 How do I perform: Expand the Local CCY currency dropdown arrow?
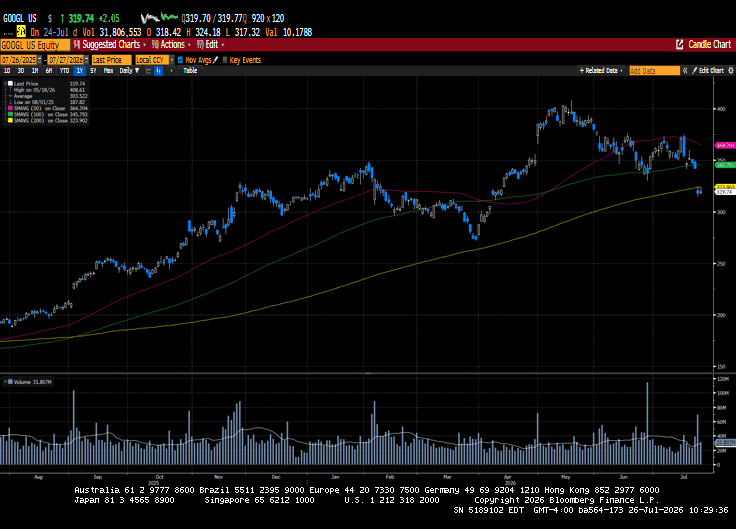coord(172,60)
